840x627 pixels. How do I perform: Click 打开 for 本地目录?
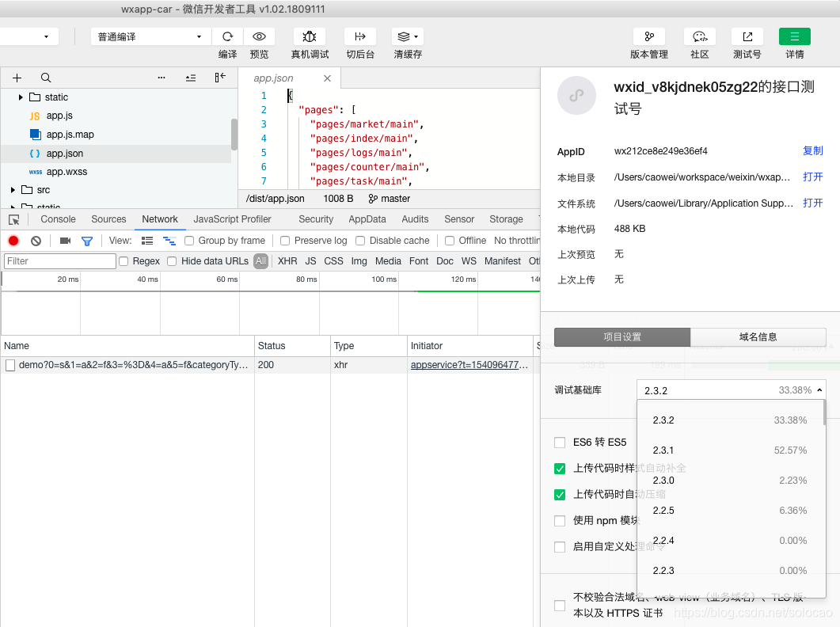coord(812,177)
